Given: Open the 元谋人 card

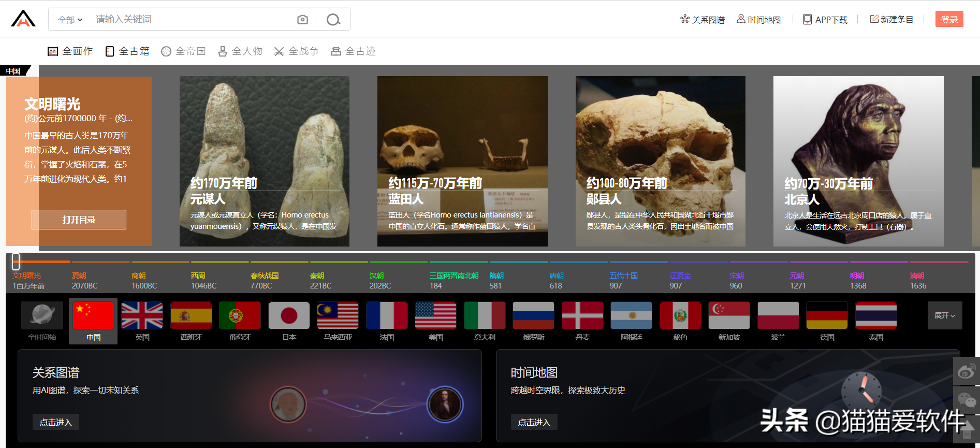Looking at the screenshot, I should (x=264, y=161).
